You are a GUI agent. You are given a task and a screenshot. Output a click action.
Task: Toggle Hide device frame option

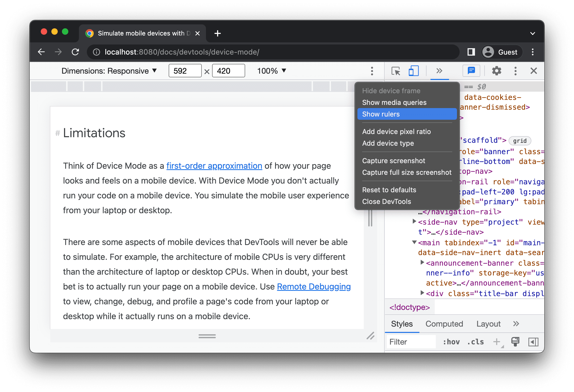392,91
